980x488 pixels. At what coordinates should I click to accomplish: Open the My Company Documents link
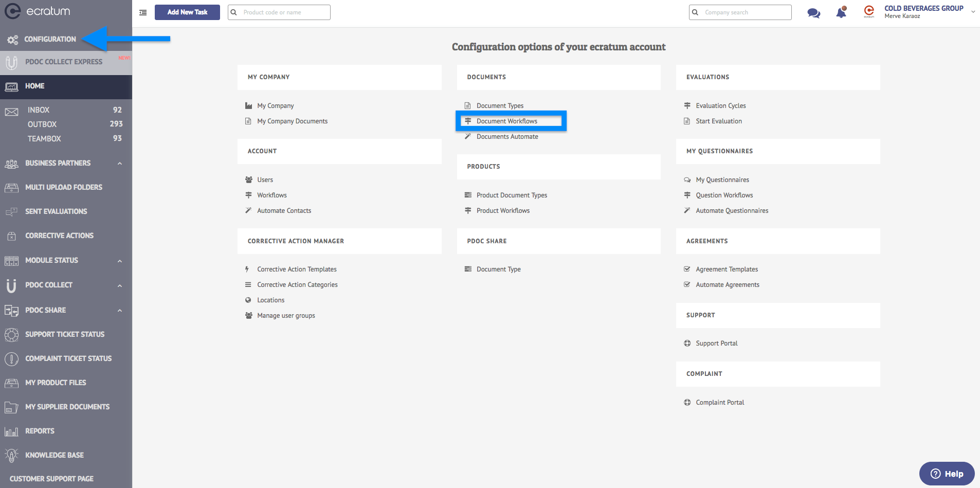(292, 121)
